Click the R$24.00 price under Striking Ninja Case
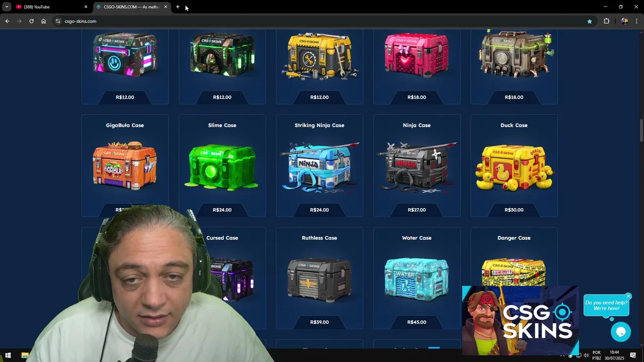This screenshot has width=644, height=362. coord(319,210)
